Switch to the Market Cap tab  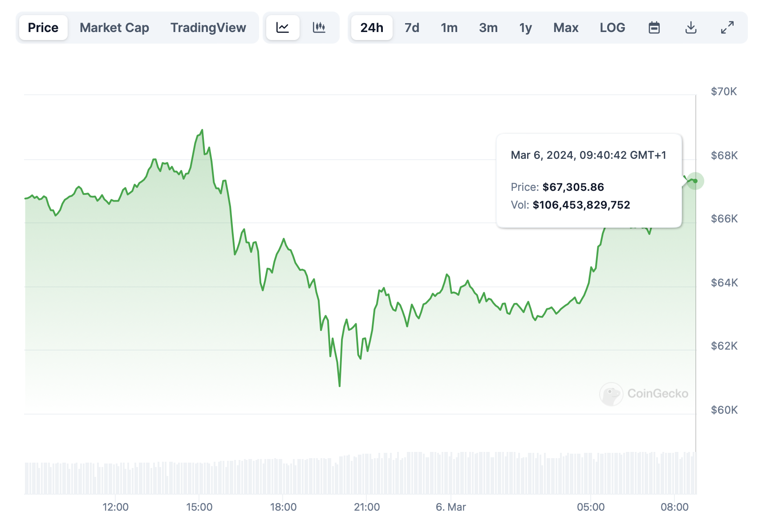pyautogui.click(x=114, y=28)
